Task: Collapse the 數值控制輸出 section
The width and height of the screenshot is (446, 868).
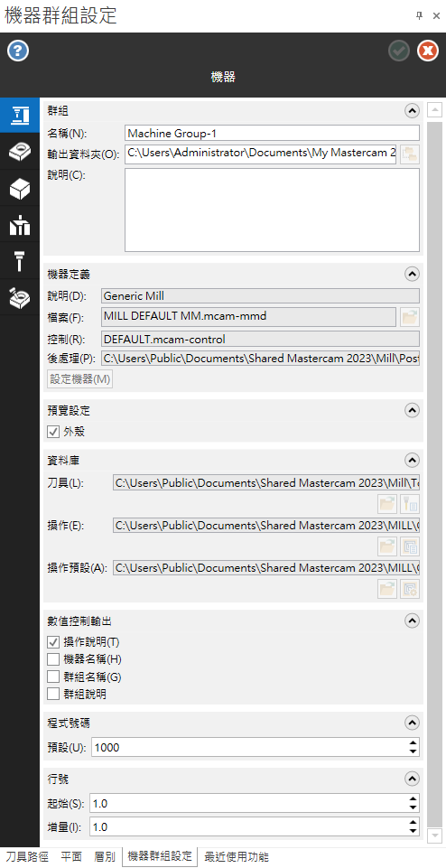Action: 412,621
